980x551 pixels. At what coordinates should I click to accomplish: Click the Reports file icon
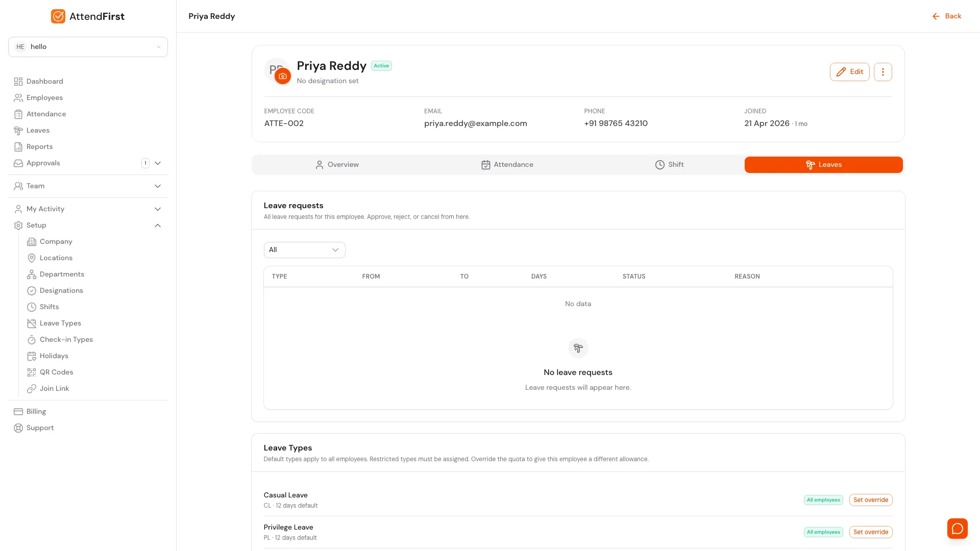click(18, 147)
